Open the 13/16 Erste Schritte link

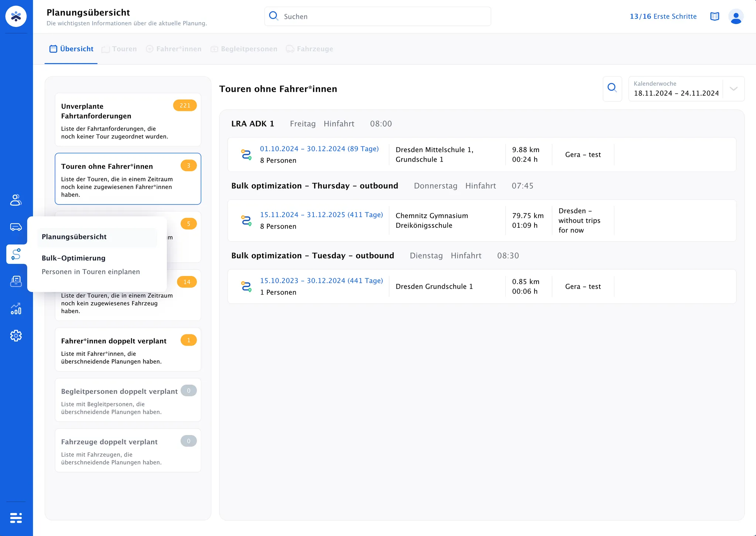663,16
